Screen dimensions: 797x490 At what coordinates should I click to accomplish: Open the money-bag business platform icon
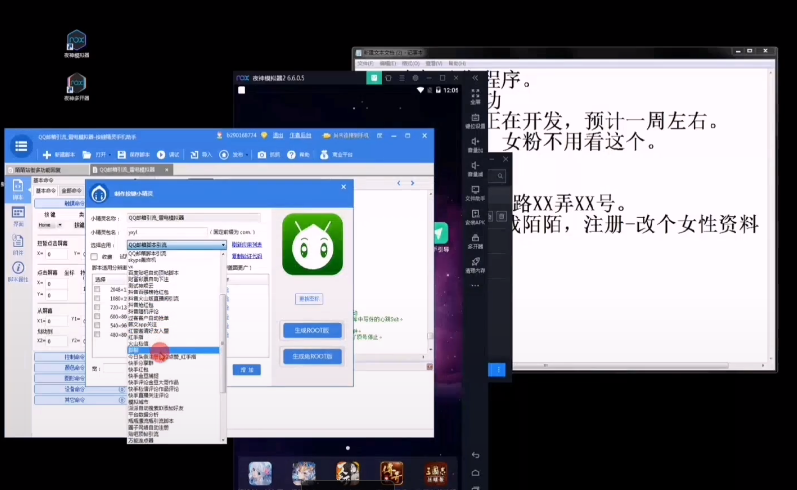324,155
